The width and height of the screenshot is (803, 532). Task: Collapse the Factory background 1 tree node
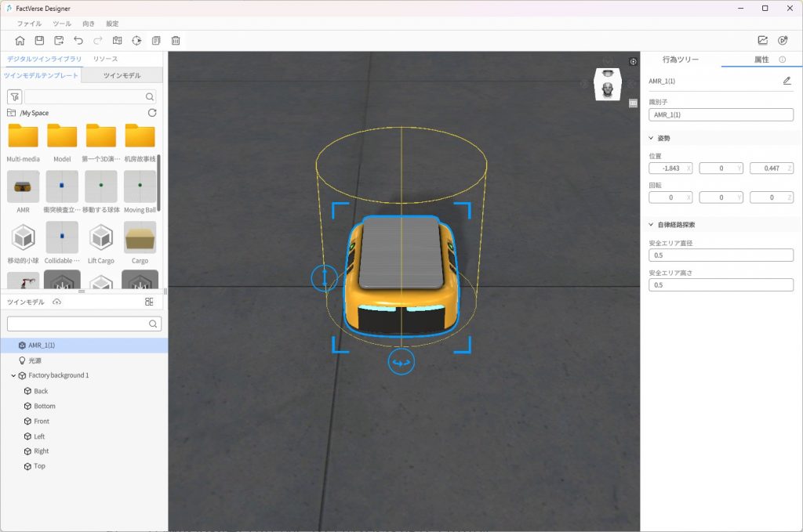click(13, 375)
